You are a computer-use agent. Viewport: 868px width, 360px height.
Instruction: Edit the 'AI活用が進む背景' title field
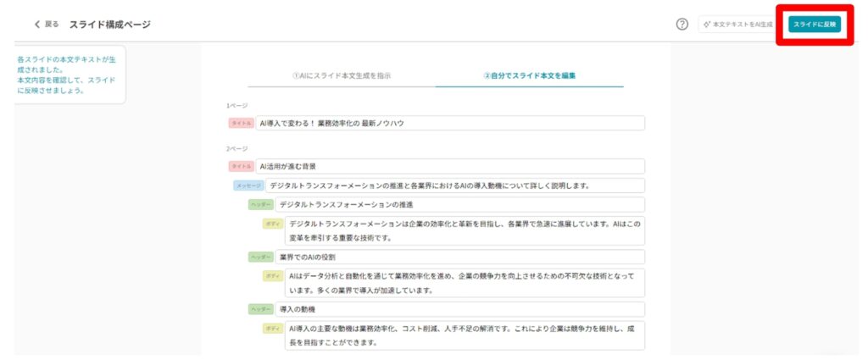point(449,166)
